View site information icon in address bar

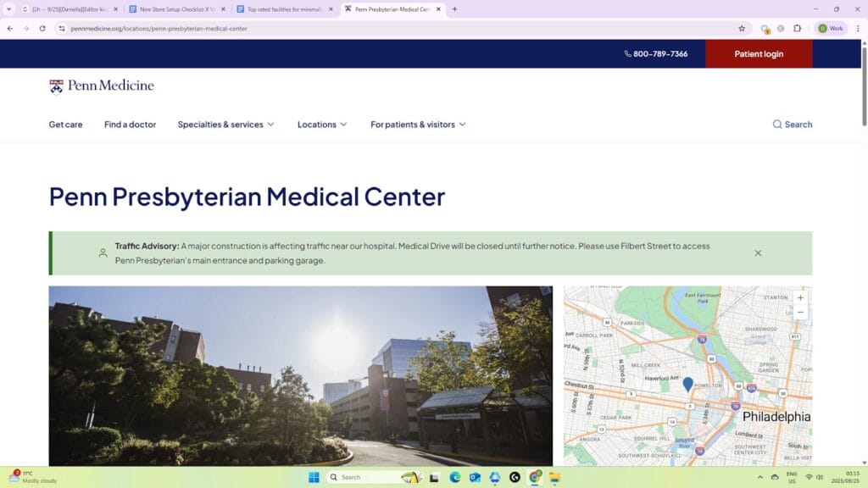tap(61, 28)
